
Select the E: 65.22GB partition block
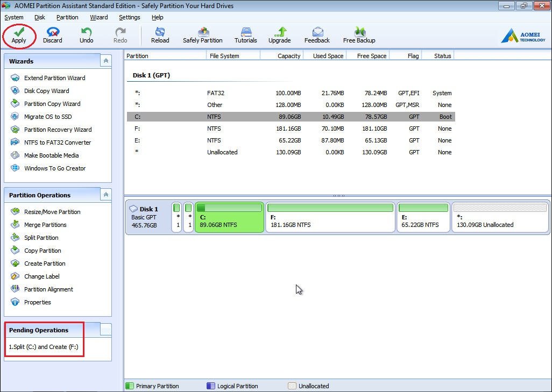tap(423, 218)
